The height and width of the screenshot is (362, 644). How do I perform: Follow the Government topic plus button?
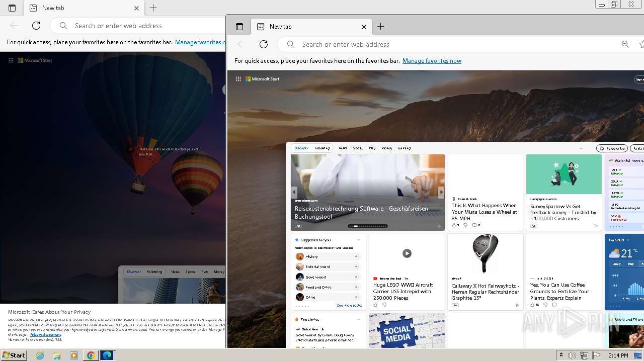(x=356, y=277)
